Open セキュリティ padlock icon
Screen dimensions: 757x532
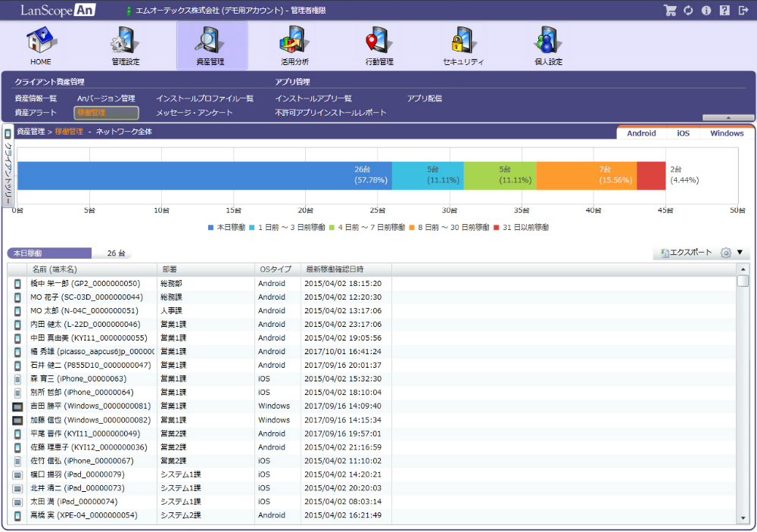pos(463,41)
